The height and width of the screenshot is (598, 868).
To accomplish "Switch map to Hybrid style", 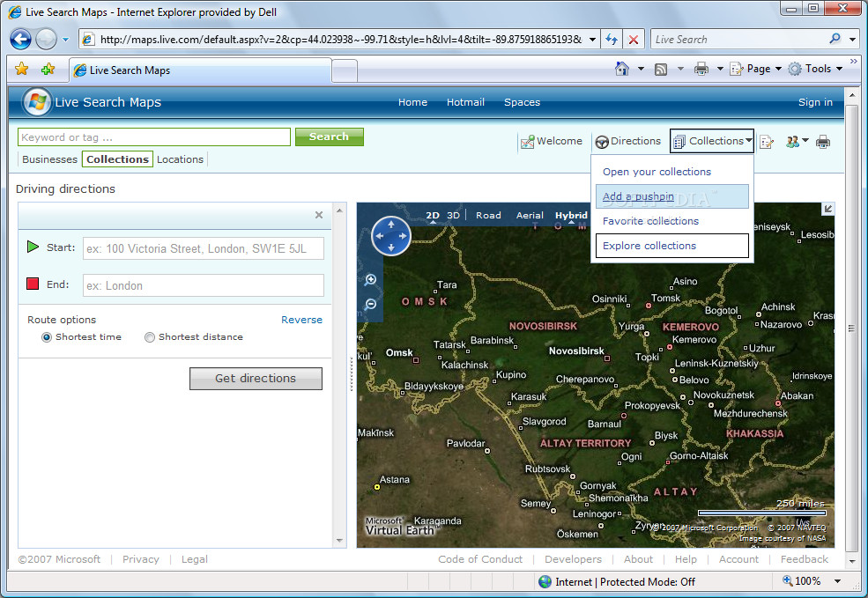I will point(571,215).
